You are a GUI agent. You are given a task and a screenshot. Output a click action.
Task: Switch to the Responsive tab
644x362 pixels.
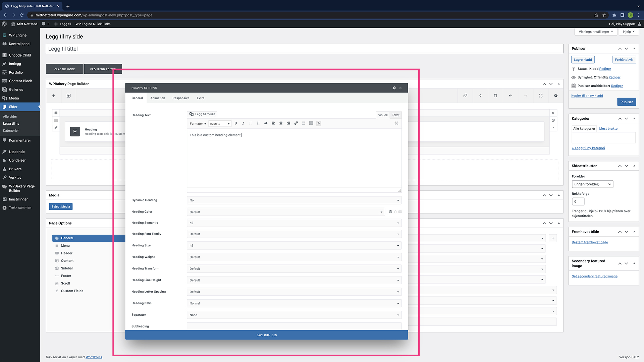tap(181, 98)
